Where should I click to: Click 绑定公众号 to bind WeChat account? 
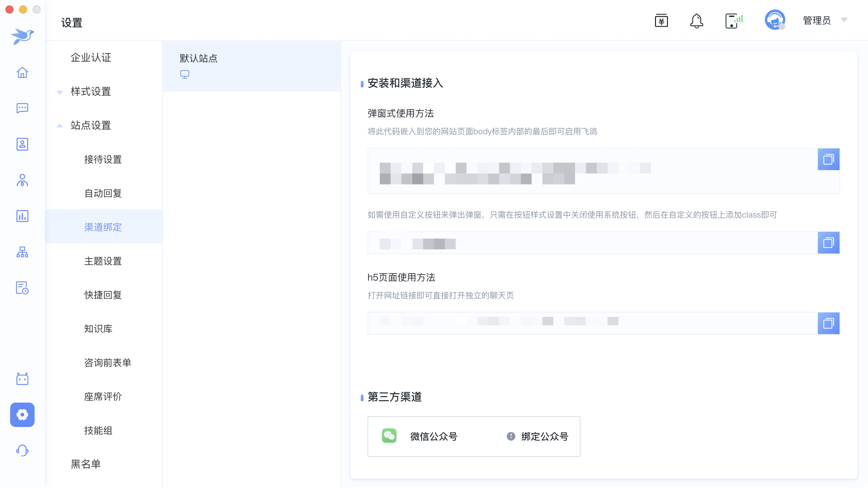(x=545, y=436)
